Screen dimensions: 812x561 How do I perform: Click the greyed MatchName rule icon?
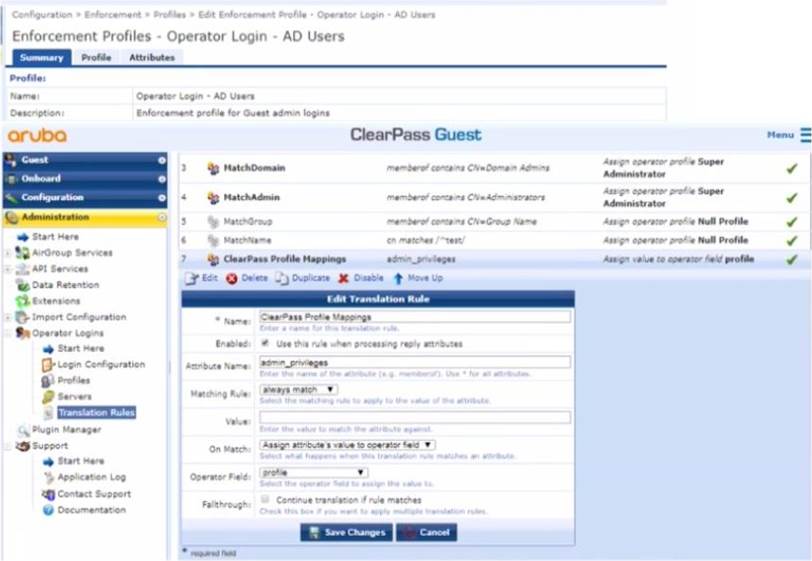(x=213, y=240)
